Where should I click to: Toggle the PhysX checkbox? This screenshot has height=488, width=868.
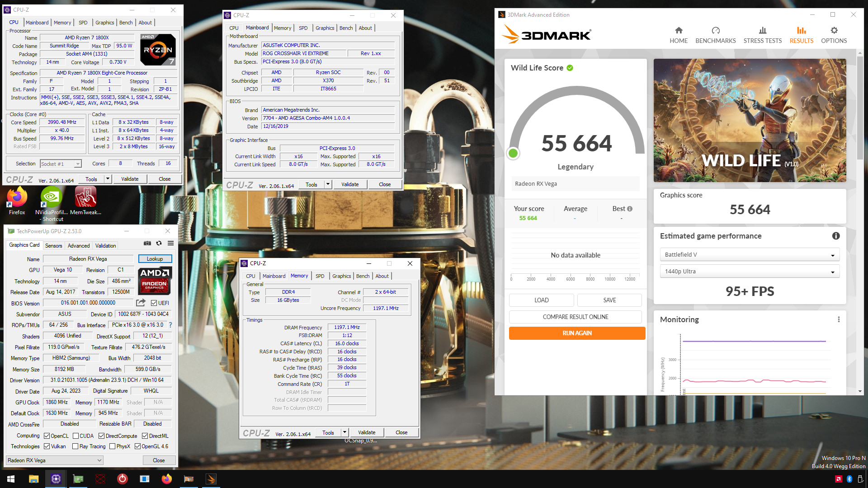pyautogui.click(x=112, y=446)
